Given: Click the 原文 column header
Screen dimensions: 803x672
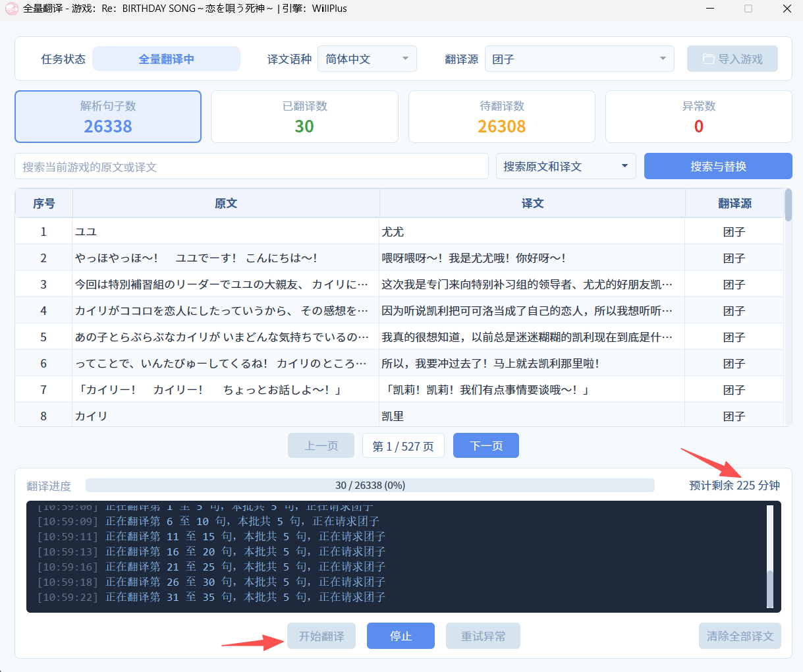Looking at the screenshot, I should [226, 204].
